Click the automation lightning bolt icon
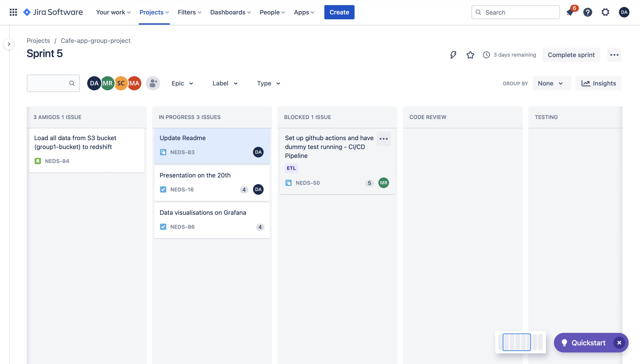The width and height of the screenshot is (640, 364). click(453, 55)
